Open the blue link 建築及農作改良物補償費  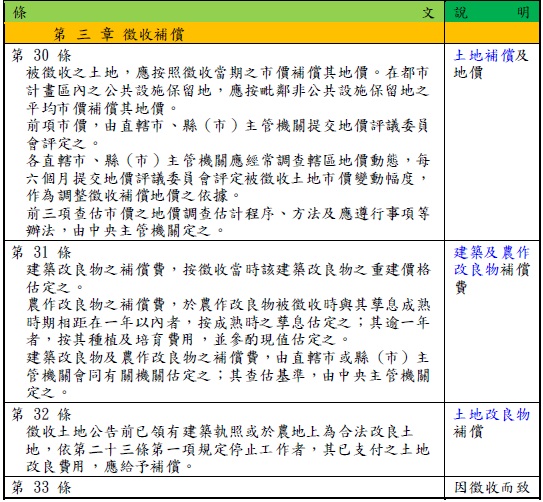[x=491, y=270]
